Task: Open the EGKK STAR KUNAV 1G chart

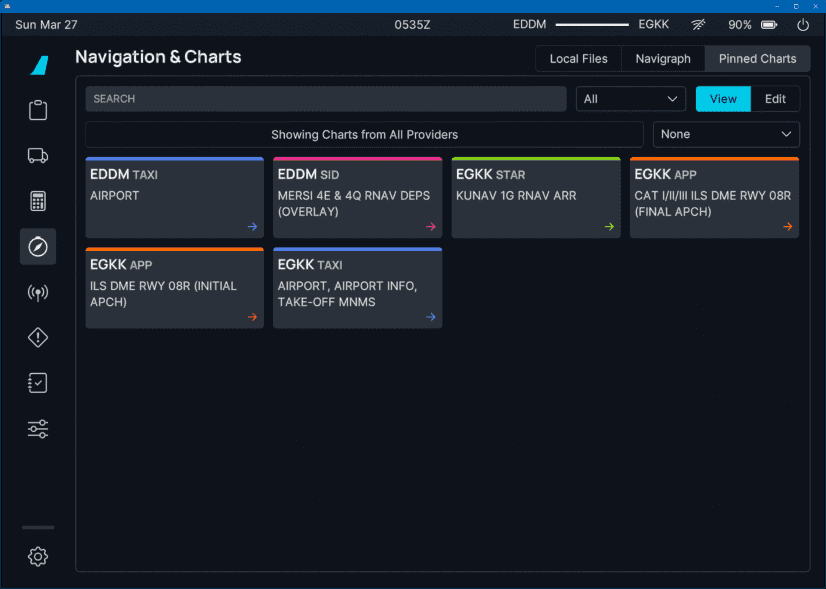Action: [x=535, y=197]
